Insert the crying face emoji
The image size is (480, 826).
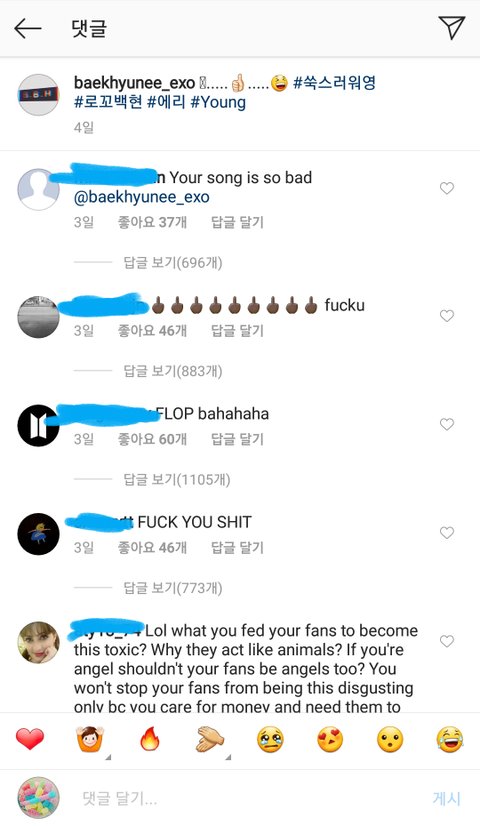(270, 740)
